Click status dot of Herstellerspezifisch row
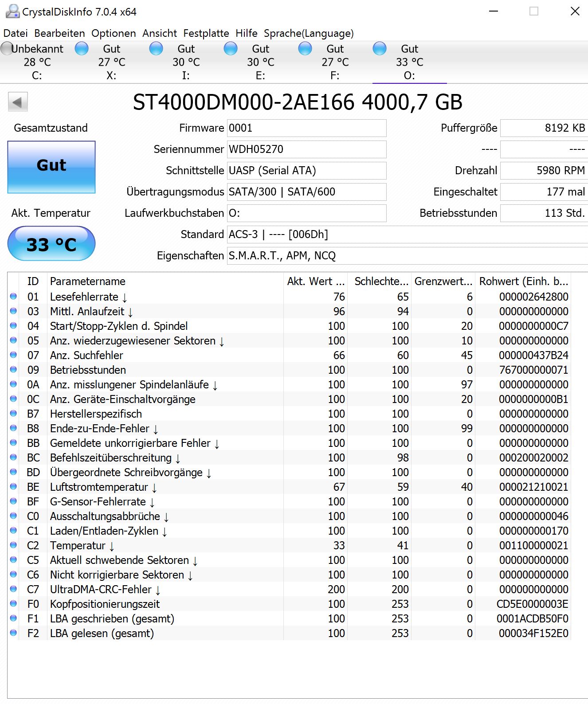Screen dimensions: 588x704 pyautogui.click(x=13, y=413)
